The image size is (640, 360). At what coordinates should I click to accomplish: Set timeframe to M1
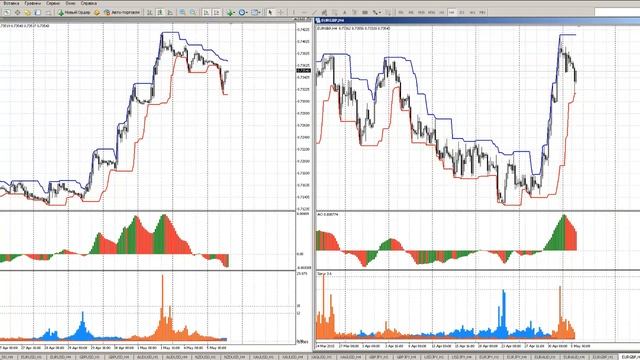(x=401, y=13)
